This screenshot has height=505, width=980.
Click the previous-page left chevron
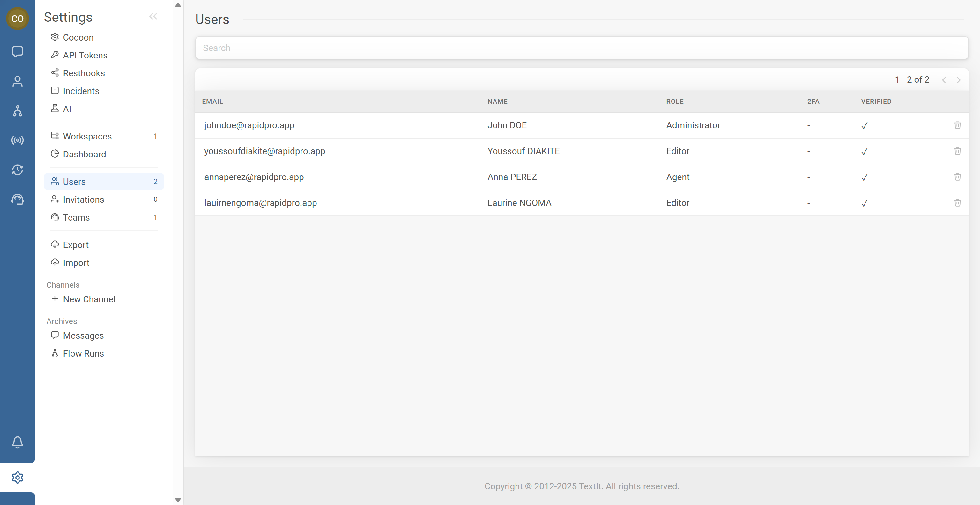click(x=945, y=80)
